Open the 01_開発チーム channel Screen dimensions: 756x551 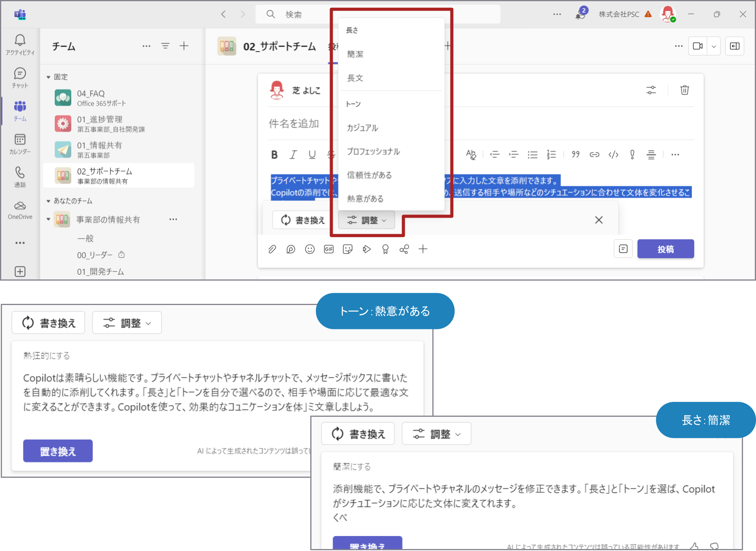click(100, 272)
